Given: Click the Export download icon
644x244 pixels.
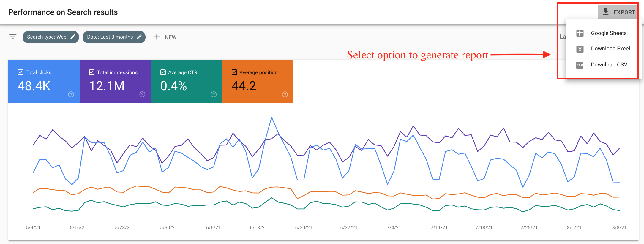Looking at the screenshot, I should pyautogui.click(x=605, y=12).
